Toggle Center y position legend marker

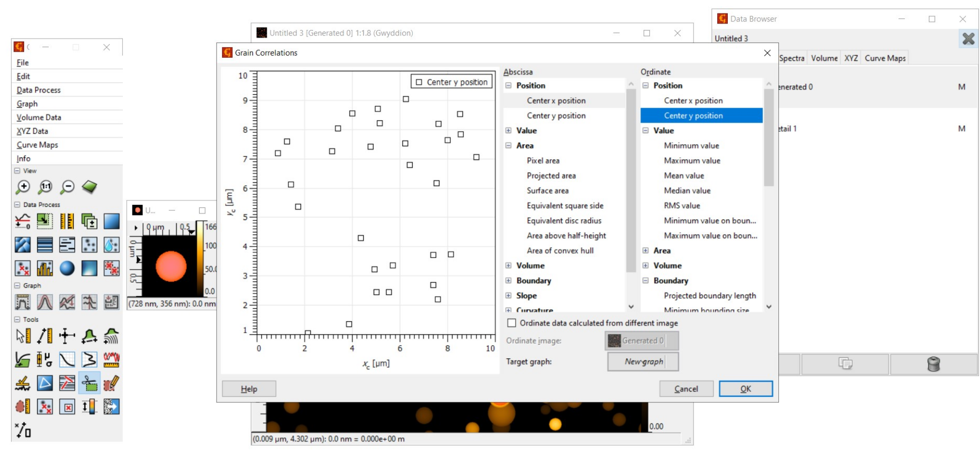coord(419,82)
